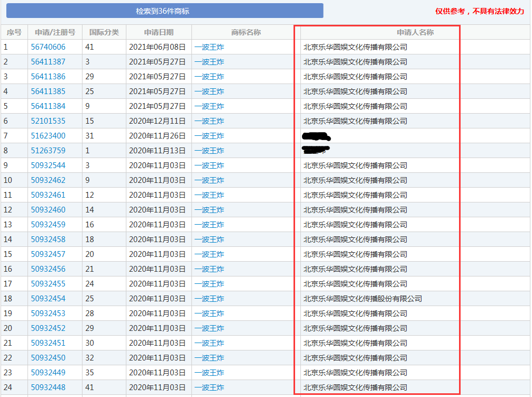
Task: Open application number 50932457
Action: pyautogui.click(x=48, y=254)
